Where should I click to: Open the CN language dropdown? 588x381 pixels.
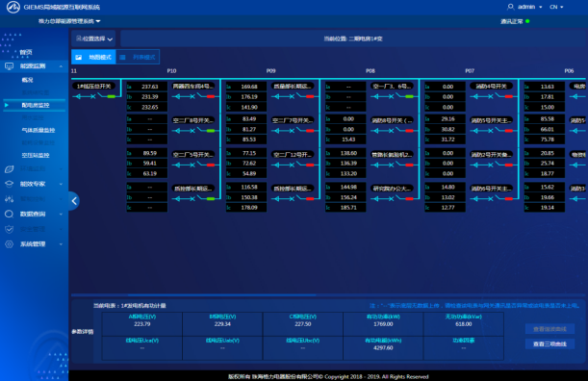pos(556,7)
